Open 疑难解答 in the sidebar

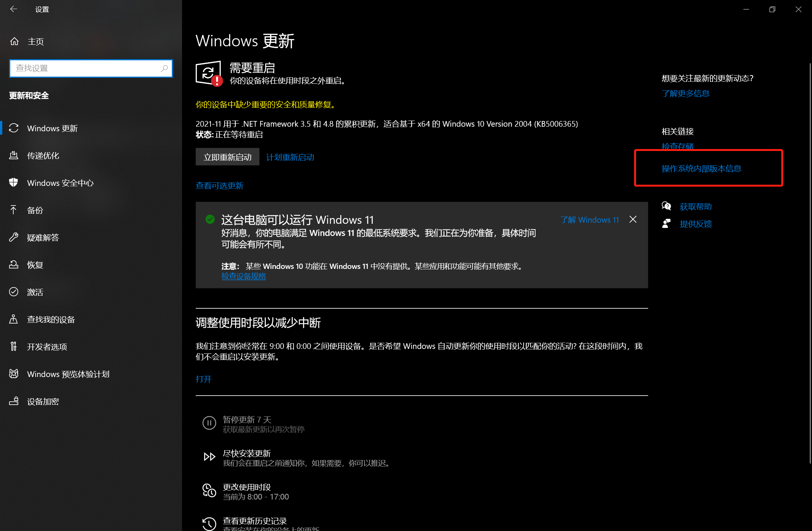pos(43,237)
